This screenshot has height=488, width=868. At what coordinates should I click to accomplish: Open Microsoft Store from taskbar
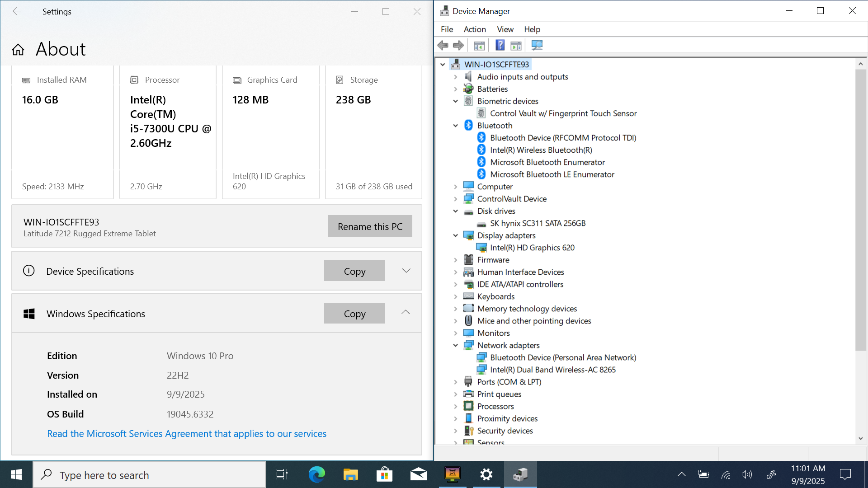pyautogui.click(x=384, y=474)
